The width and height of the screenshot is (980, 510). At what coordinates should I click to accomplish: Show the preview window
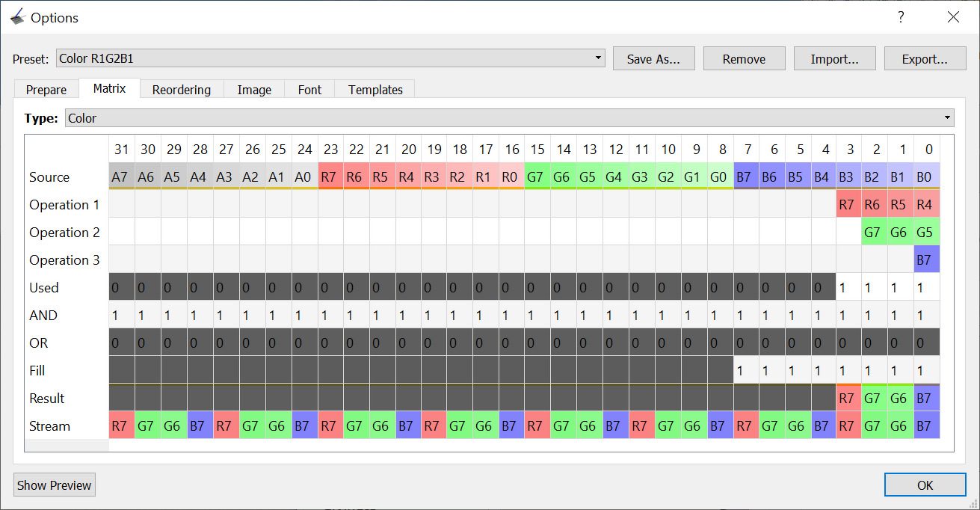click(x=55, y=485)
